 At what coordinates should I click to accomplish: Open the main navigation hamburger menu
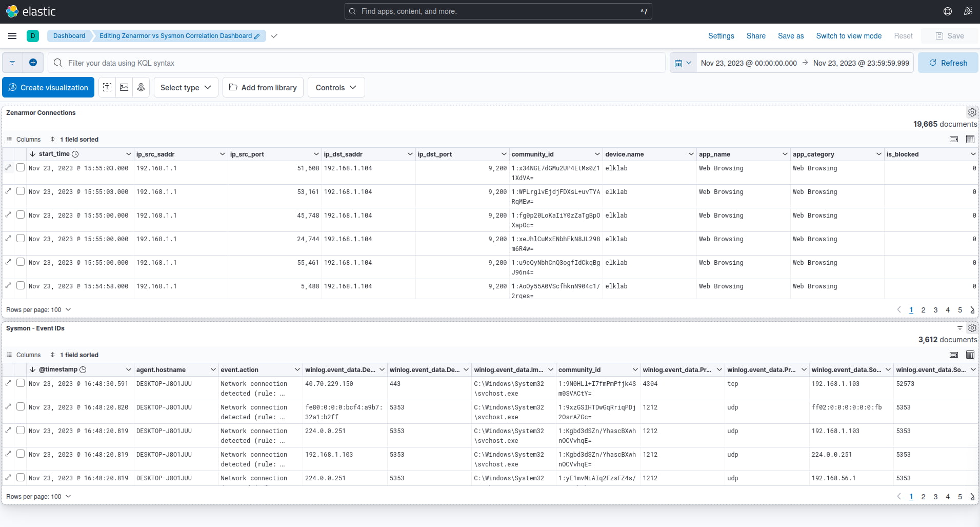(12, 36)
